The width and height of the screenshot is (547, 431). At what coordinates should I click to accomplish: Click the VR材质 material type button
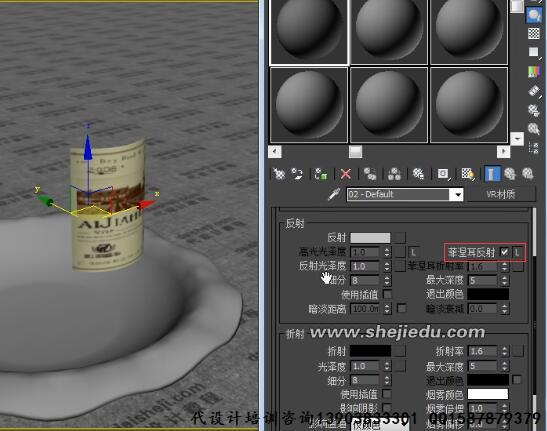501,194
